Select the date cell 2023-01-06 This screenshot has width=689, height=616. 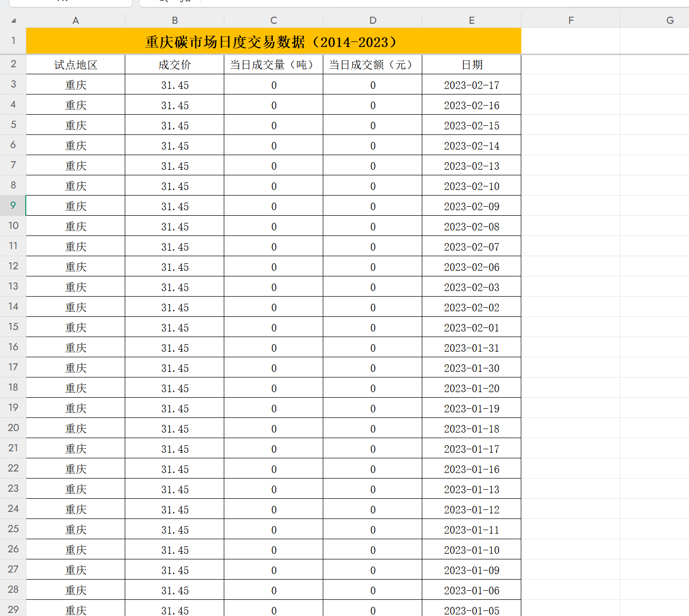tap(472, 590)
